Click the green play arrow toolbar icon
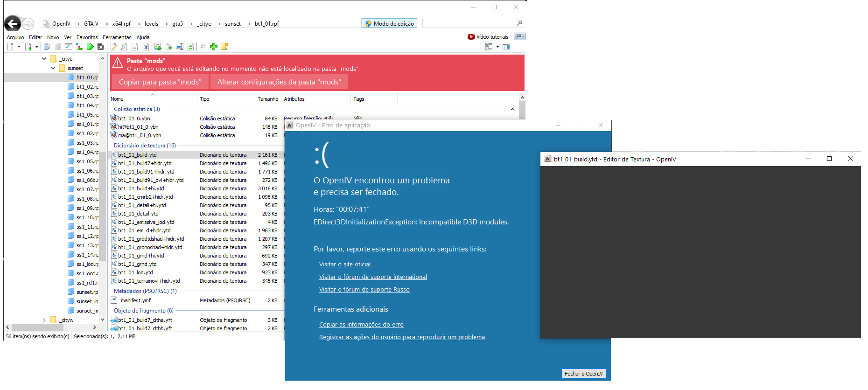 coord(91,47)
